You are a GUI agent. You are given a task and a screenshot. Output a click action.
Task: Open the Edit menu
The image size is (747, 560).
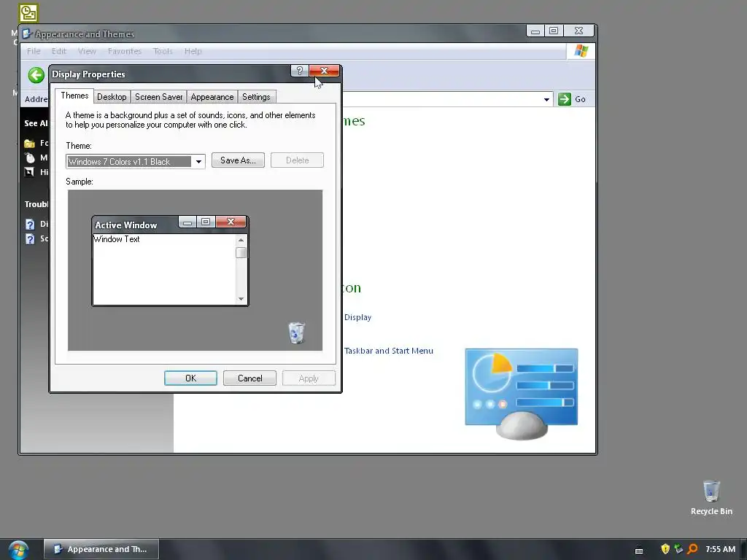[59, 51]
